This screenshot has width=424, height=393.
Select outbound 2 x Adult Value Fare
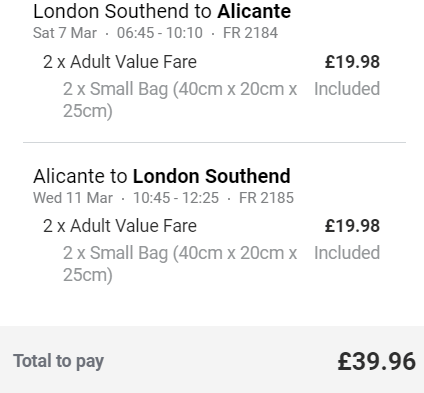(x=120, y=62)
